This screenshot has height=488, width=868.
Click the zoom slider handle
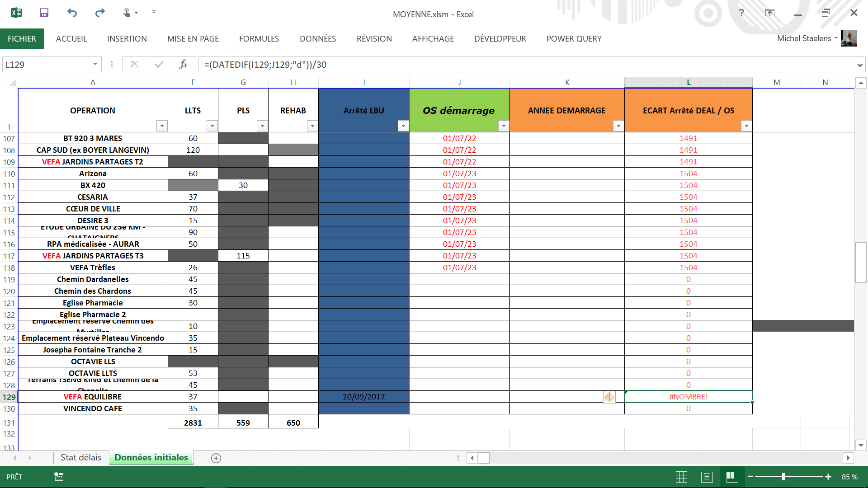[783, 477]
